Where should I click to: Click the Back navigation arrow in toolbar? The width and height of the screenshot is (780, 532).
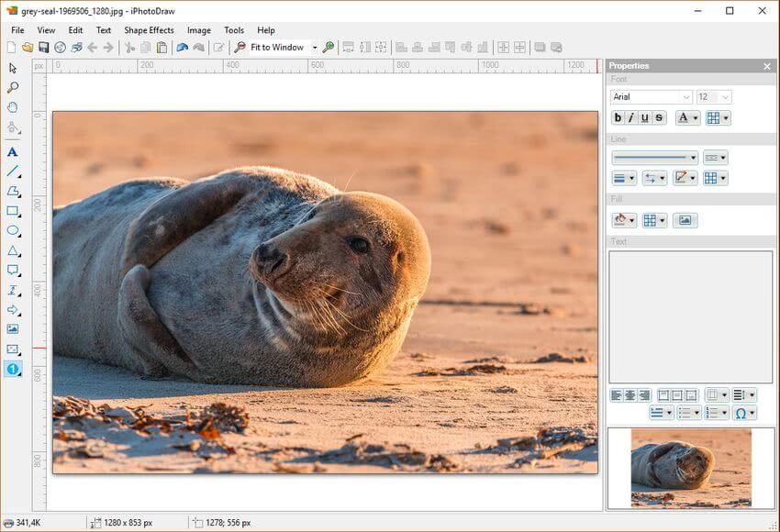pyautogui.click(x=92, y=47)
